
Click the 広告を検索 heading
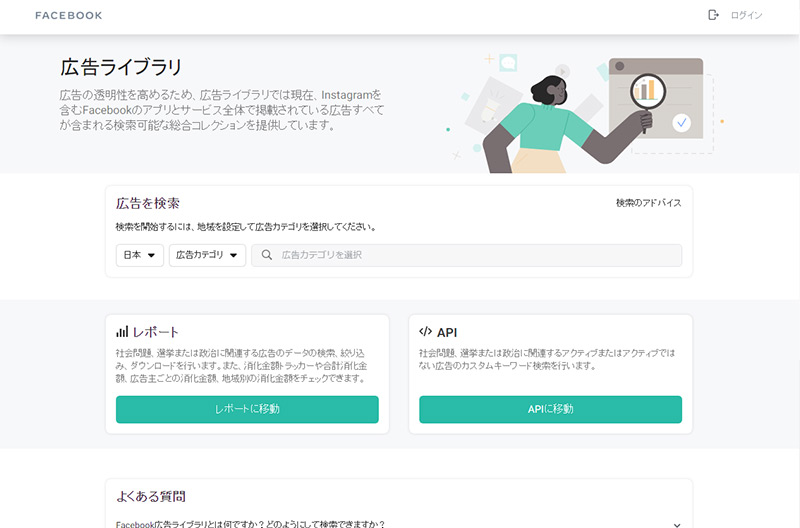tap(148, 203)
